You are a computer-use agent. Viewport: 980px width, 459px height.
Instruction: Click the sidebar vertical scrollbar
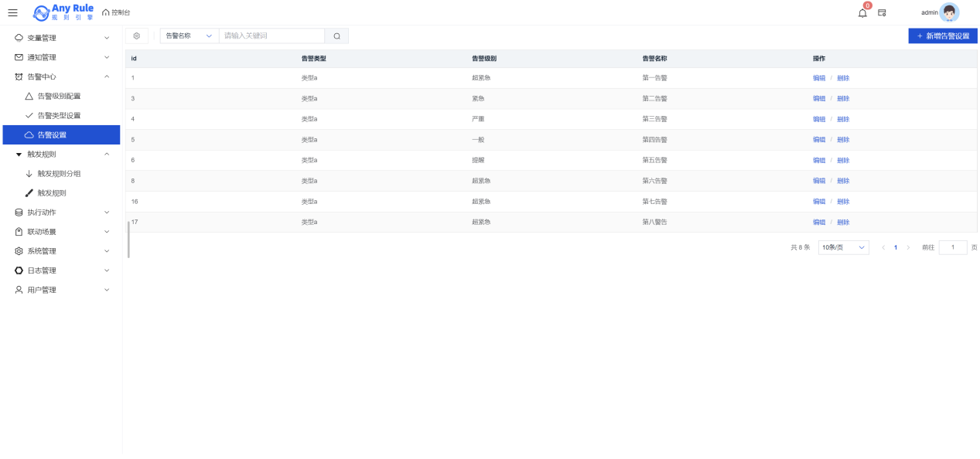(x=128, y=240)
